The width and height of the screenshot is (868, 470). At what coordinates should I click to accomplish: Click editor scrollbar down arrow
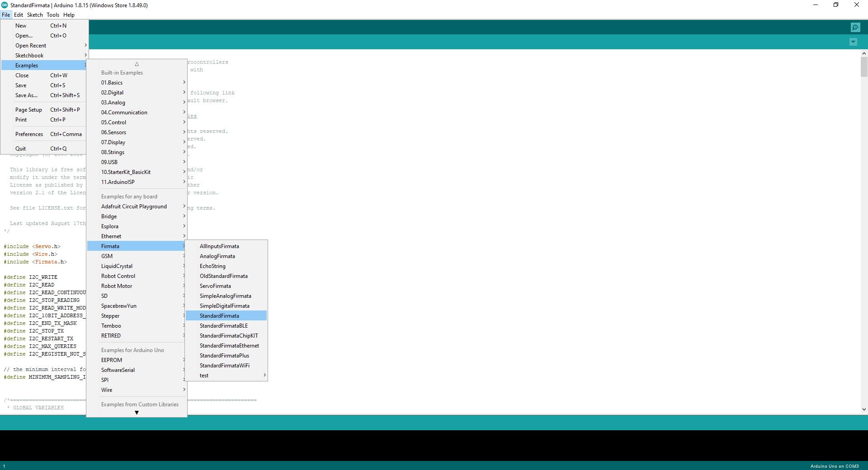(x=864, y=409)
